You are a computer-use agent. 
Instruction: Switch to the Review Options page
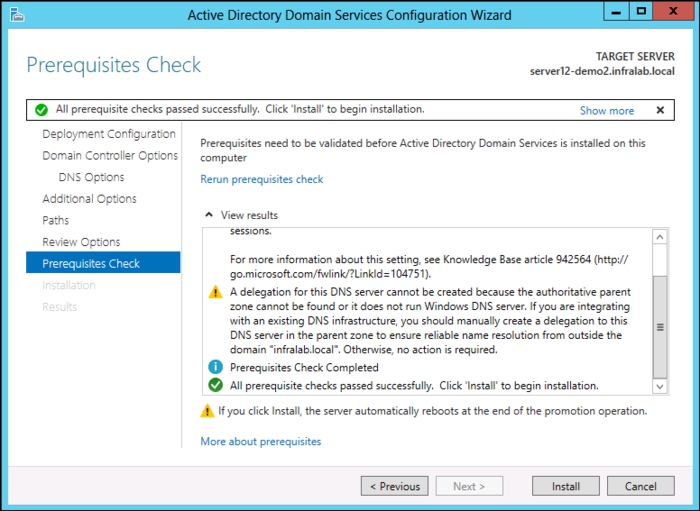click(81, 242)
